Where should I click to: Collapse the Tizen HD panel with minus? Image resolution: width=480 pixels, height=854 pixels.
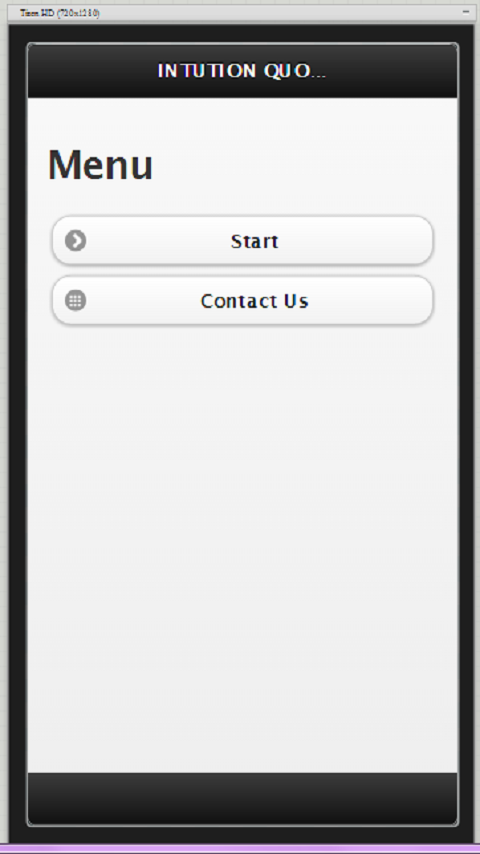466,12
